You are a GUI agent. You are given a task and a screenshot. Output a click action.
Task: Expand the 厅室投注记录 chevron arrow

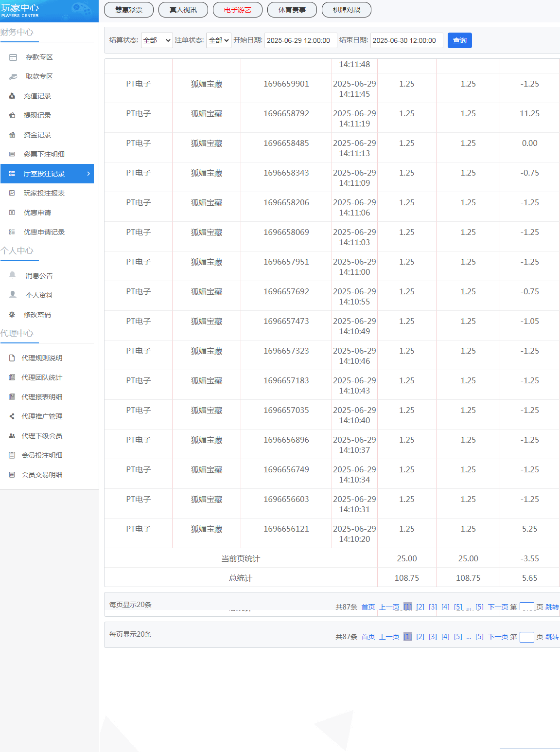tap(88, 174)
